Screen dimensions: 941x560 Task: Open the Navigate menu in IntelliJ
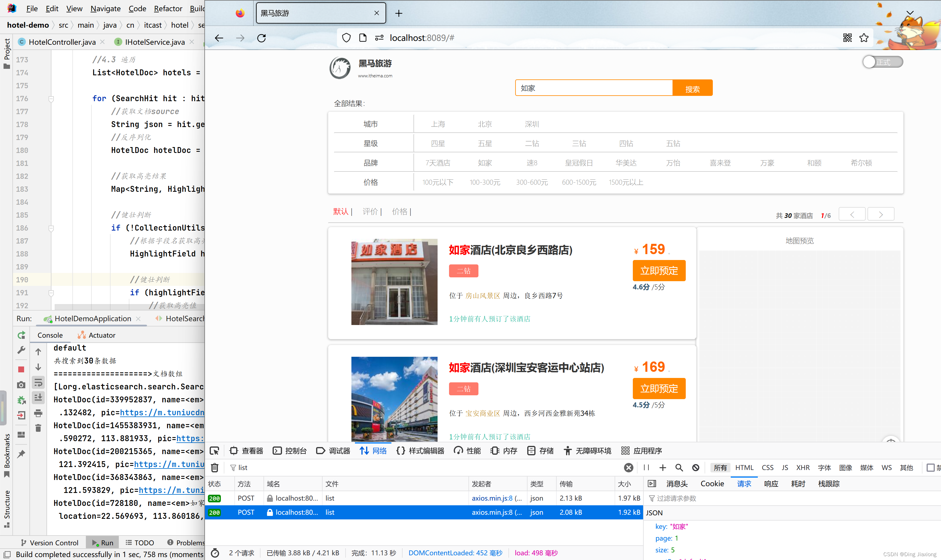click(x=106, y=8)
